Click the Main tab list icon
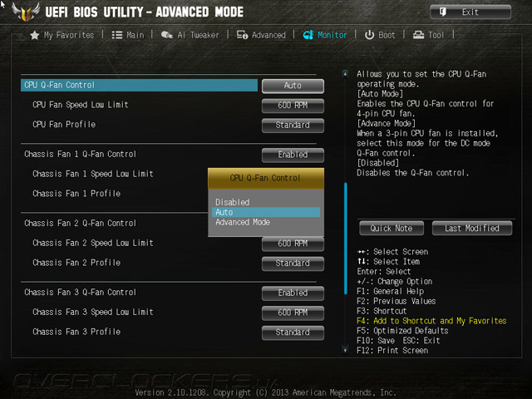The height and width of the screenshot is (399, 532). click(117, 35)
